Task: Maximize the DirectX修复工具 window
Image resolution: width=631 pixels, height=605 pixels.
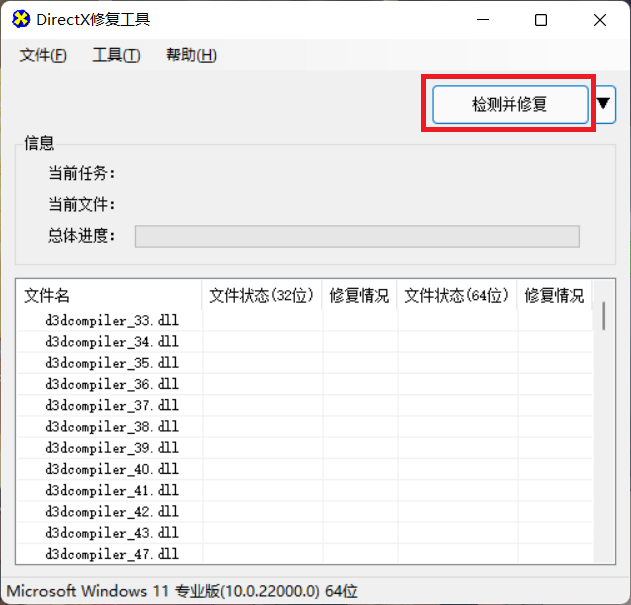Action: [541, 20]
